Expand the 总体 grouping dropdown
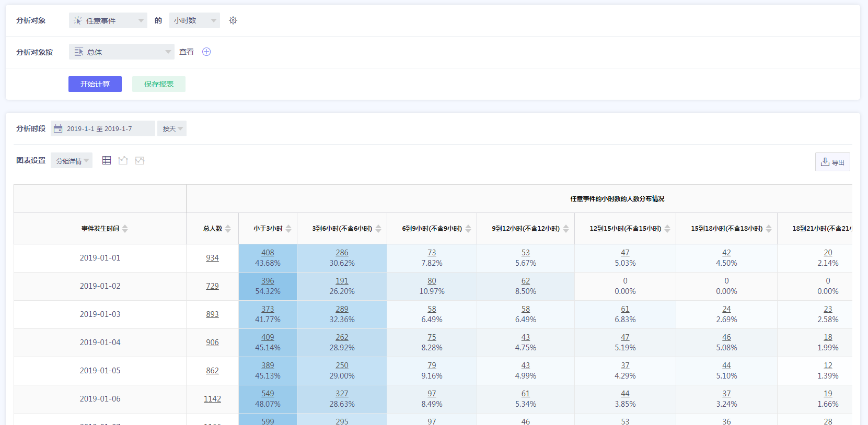 pyautogui.click(x=122, y=52)
